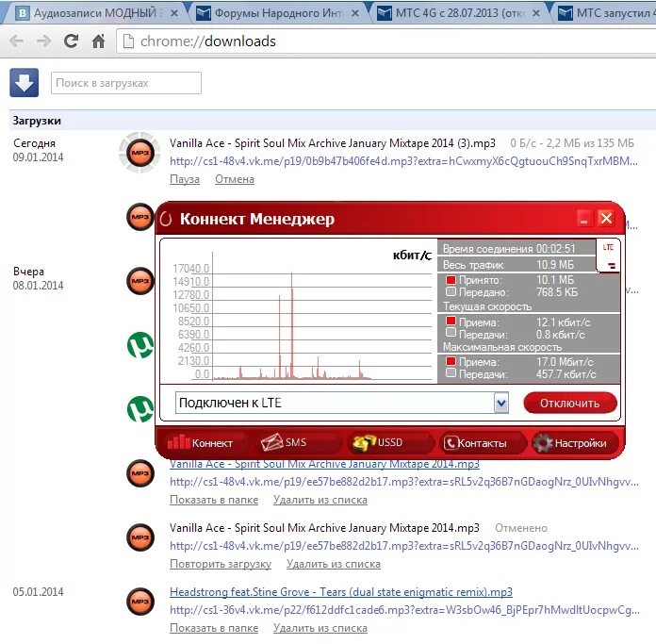
Task: Open the Коннект tab in Connect Manager
Action: (x=201, y=443)
